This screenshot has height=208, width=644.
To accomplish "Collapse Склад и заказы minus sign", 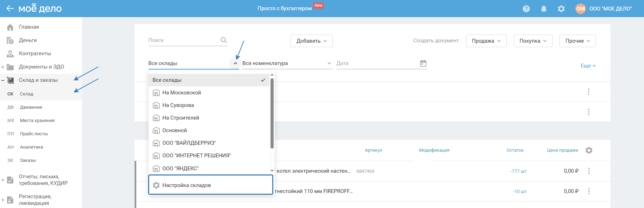I will [x=3, y=80].
